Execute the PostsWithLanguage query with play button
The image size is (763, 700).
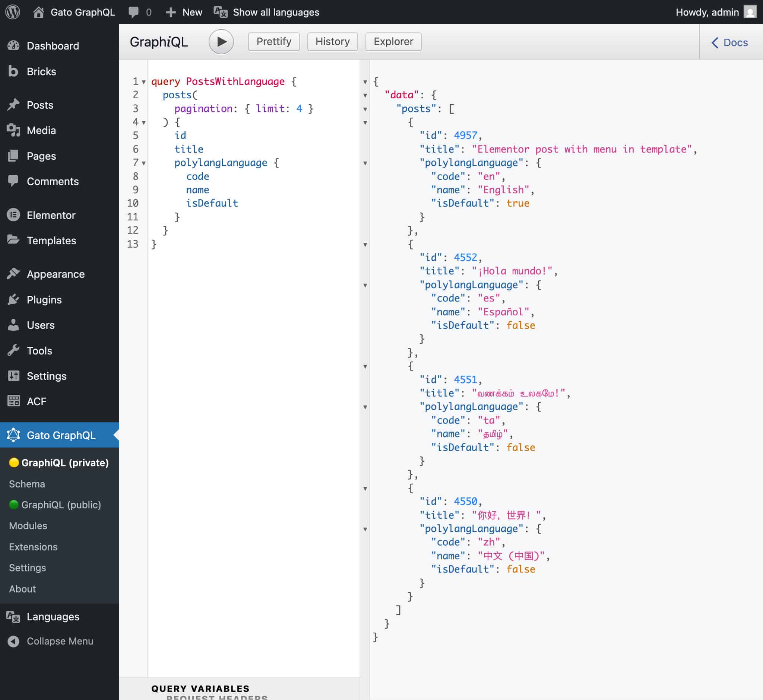[x=221, y=42]
